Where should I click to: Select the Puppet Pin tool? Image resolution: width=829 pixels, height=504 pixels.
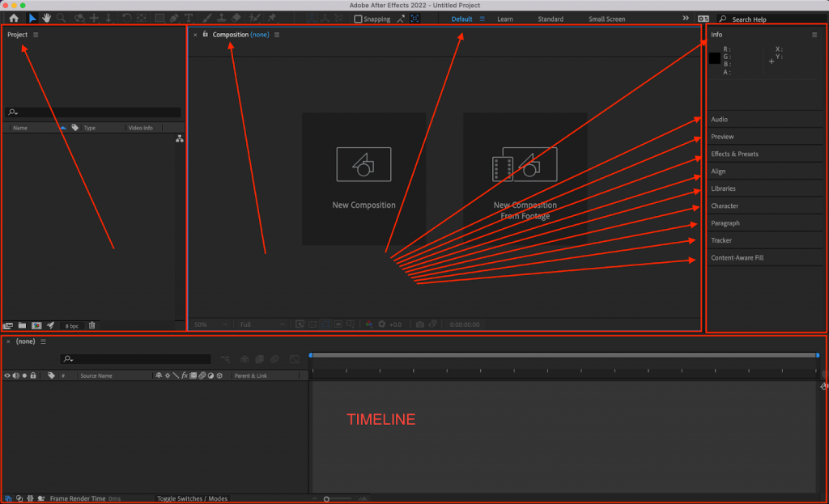271,18
